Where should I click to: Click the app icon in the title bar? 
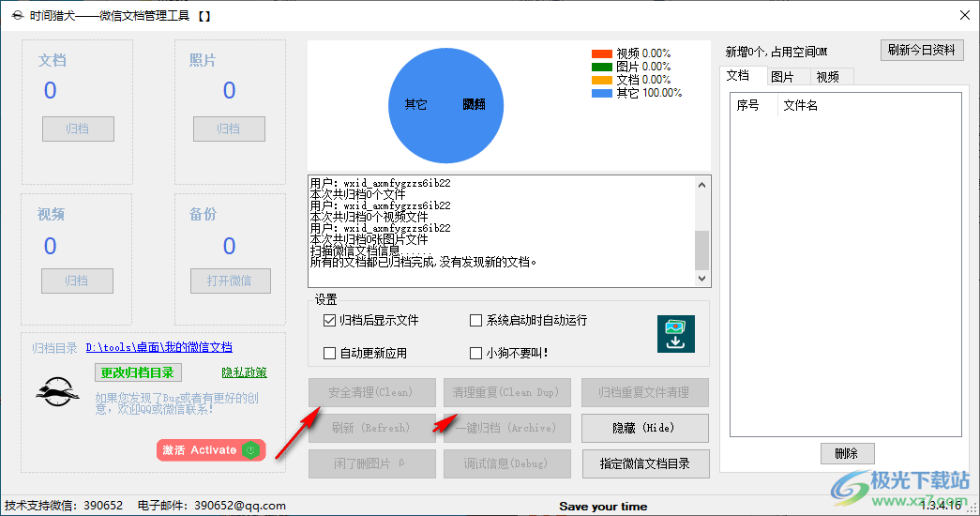coord(17,16)
